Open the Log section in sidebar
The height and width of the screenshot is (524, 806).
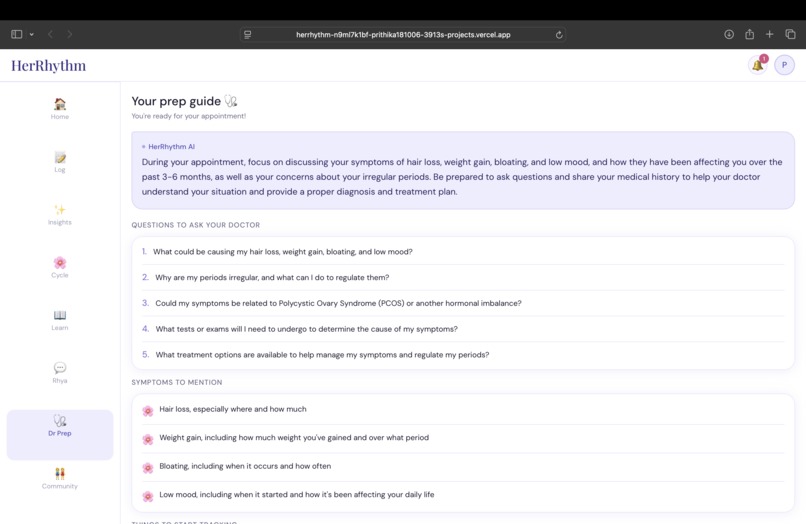[60, 161]
